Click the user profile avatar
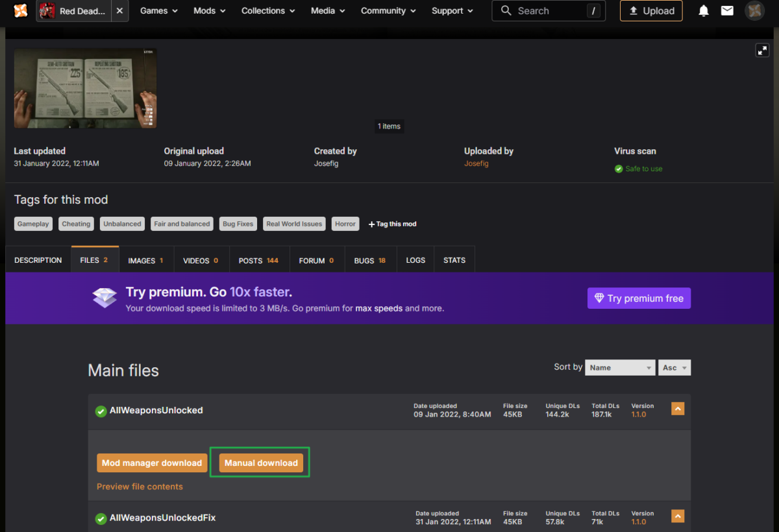Image resolution: width=779 pixels, height=532 pixels. pyautogui.click(x=754, y=11)
